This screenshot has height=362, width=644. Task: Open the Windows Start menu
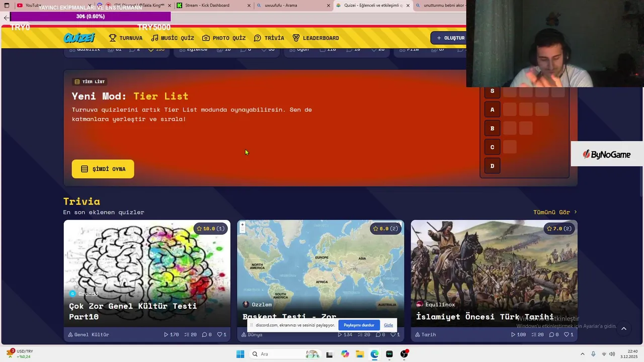tap(240, 354)
